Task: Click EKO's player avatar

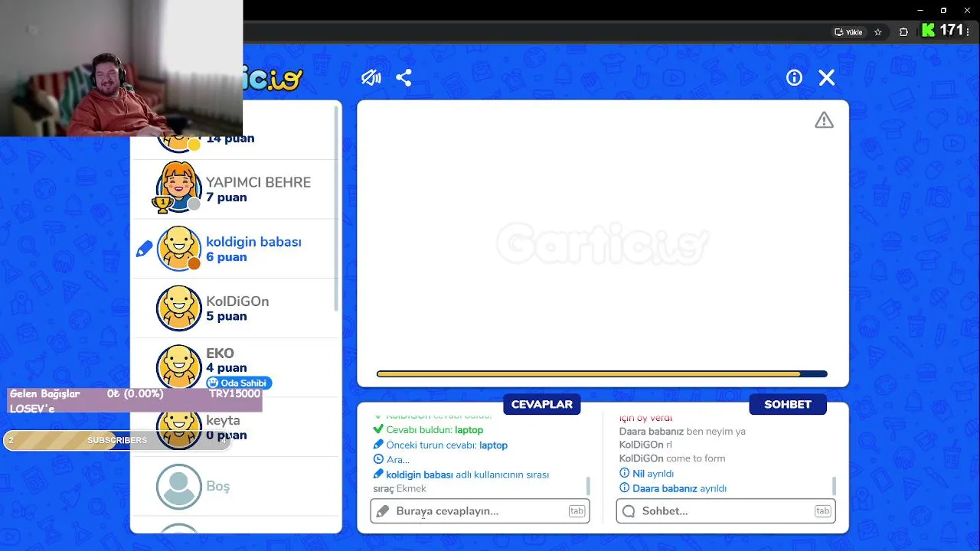Action: (178, 367)
